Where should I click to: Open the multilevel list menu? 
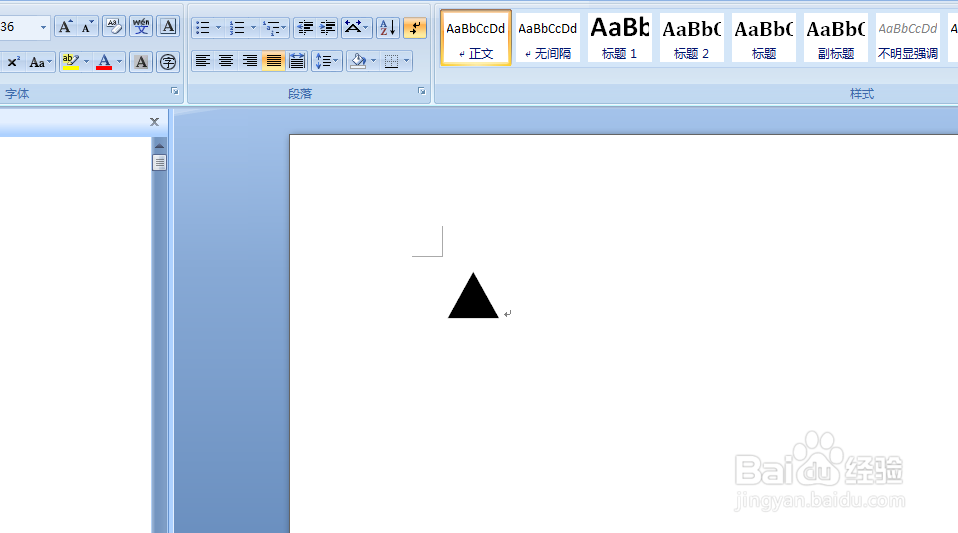[274, 28]
